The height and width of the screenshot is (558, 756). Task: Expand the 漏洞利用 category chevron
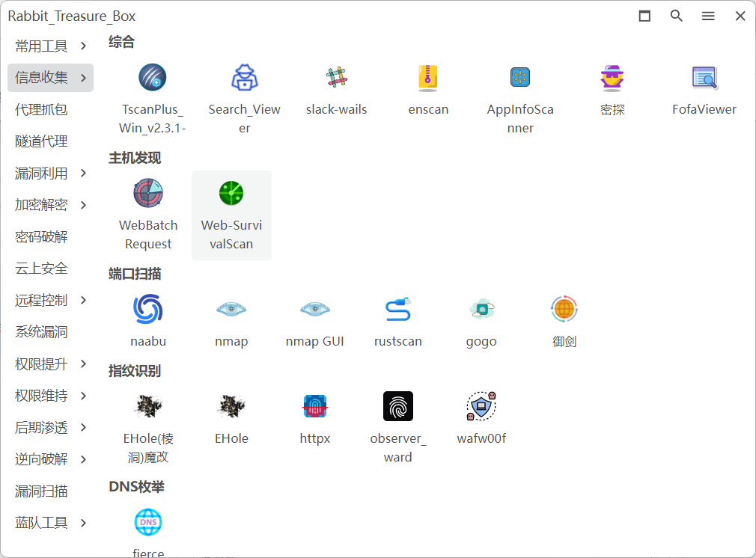coord(83,174)
